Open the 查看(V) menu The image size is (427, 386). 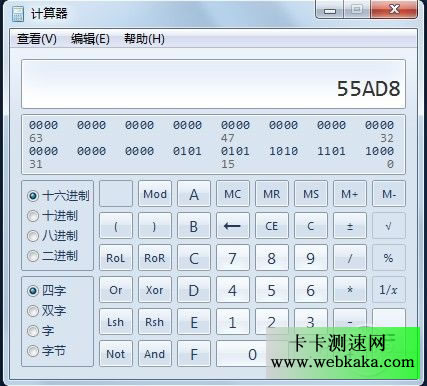pos(37,39)
